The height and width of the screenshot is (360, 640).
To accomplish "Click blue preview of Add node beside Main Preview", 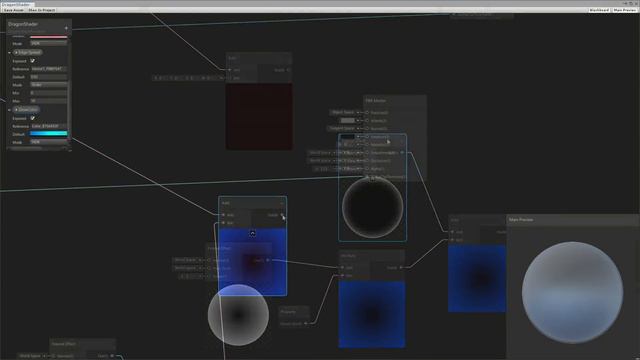I will click(477, 278).
